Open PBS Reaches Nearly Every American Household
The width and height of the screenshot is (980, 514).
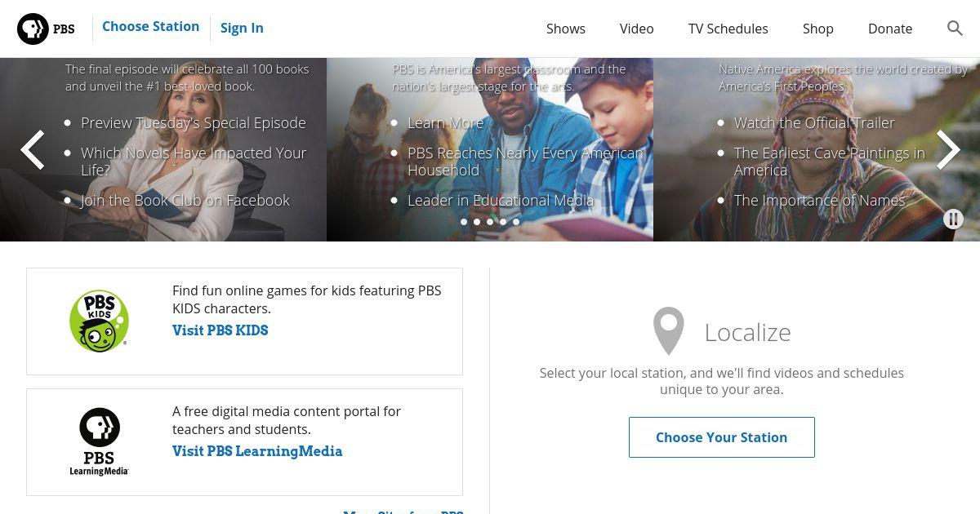(525, 162)
